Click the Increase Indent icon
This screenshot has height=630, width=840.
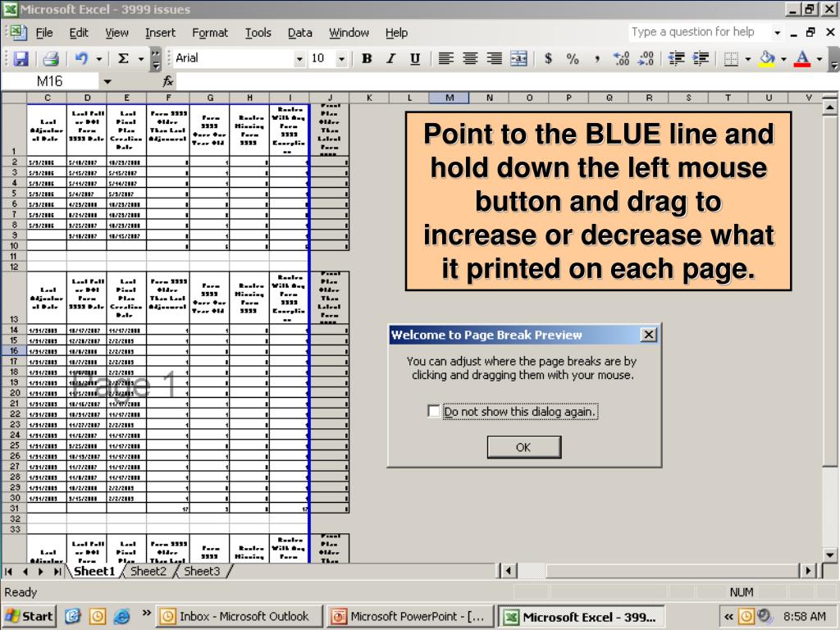[701, 58]
